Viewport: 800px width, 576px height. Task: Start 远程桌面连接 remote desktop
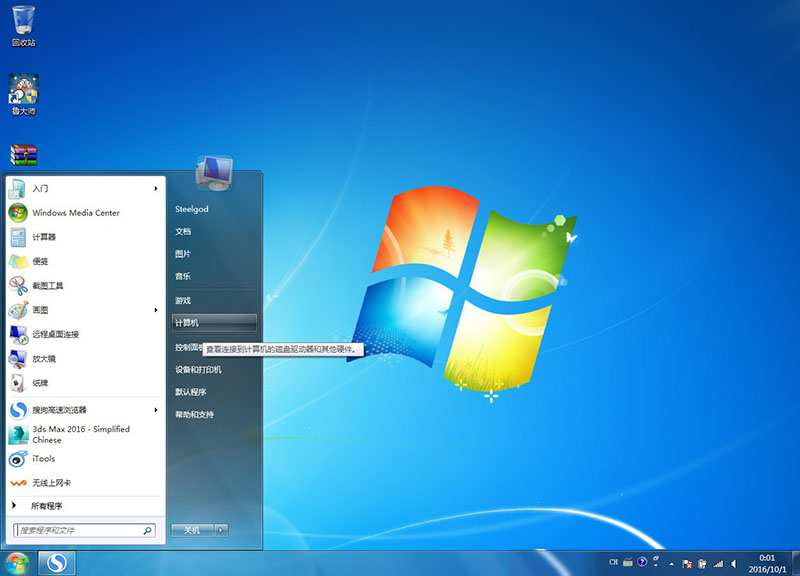coord(85,335)
